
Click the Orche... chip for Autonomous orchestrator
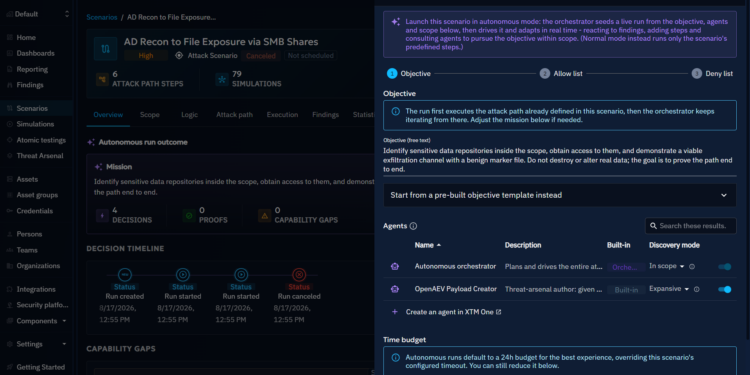(x=626, y=267)
